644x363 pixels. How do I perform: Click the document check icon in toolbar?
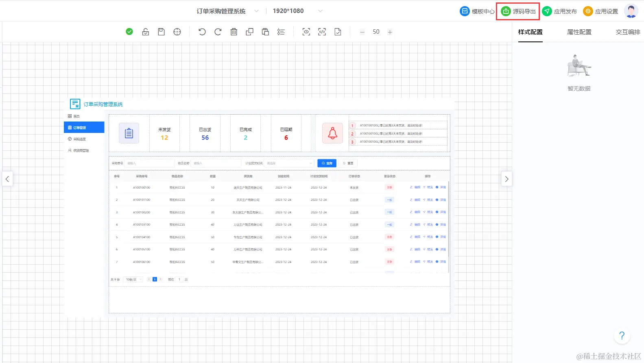coord(338,32)
